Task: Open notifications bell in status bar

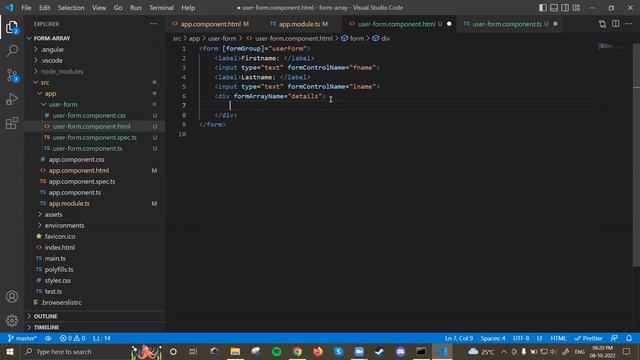Action: pos(629,338)
